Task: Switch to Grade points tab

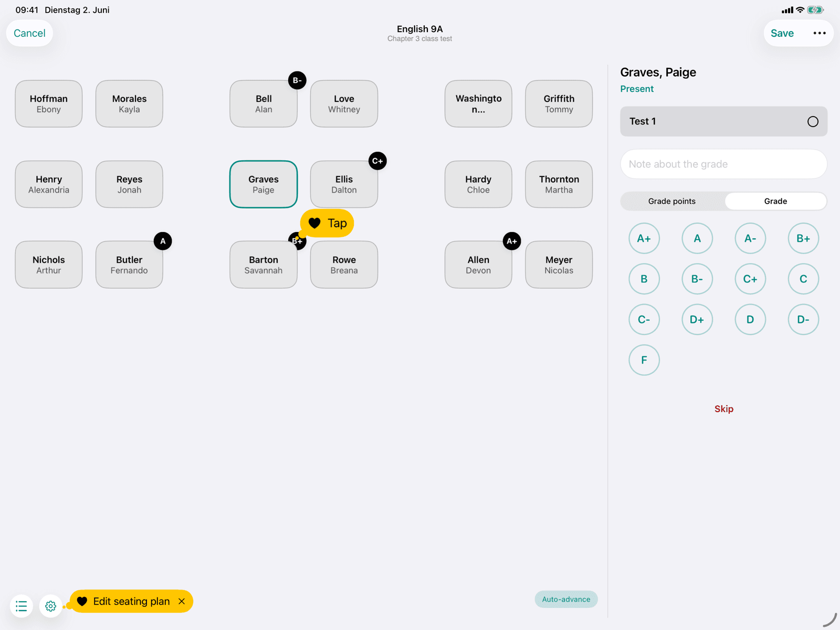Action: (672, 201)
